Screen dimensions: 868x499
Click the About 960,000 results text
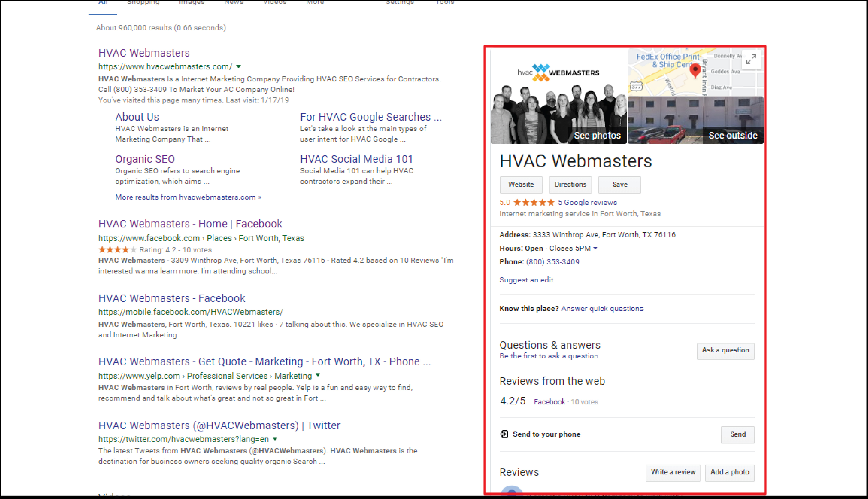pos(161,28)
